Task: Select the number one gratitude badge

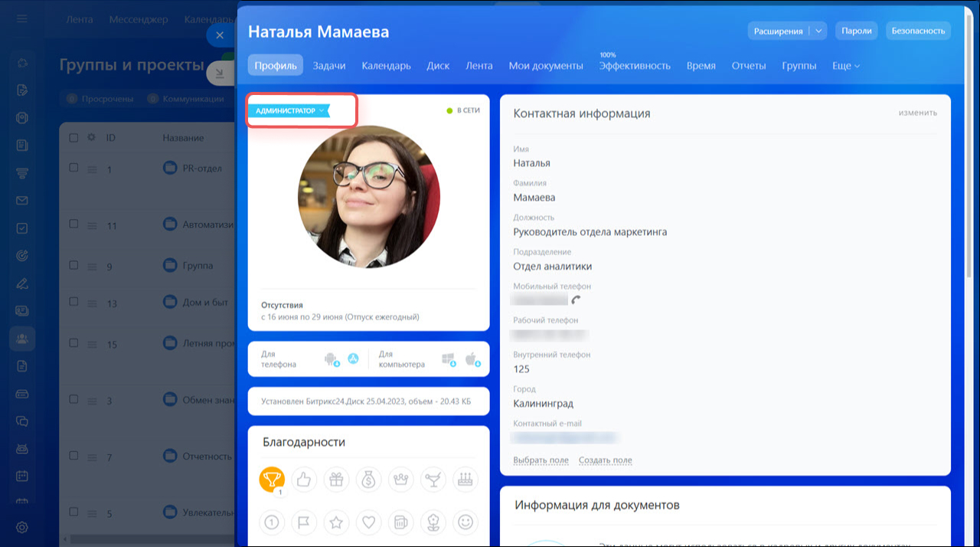Action: point(272,522)
